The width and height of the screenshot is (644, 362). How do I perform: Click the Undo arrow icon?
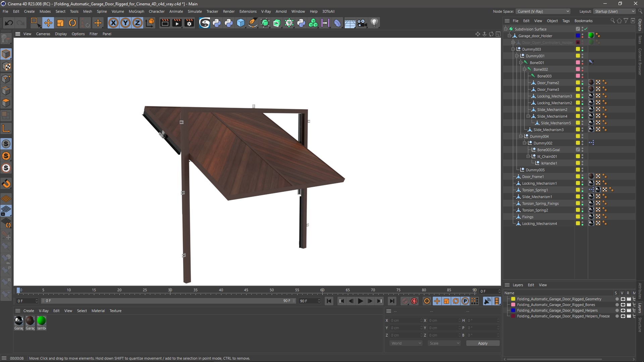click(9, 23)
